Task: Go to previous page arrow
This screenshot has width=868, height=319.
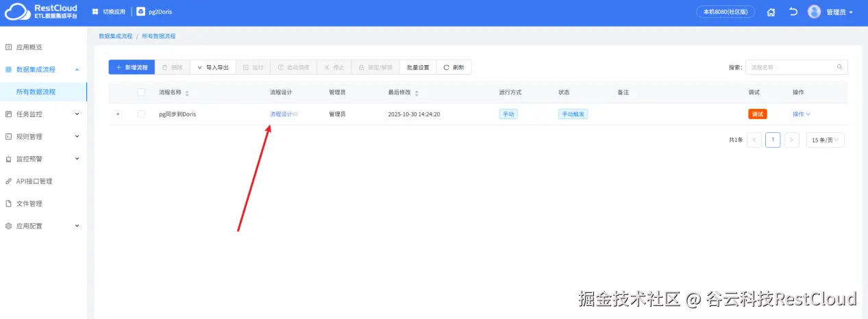Action: pos(754,140)
